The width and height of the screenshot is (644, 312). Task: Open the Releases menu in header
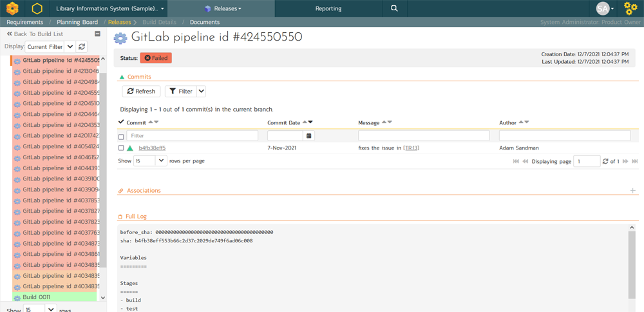coord(223,8)
